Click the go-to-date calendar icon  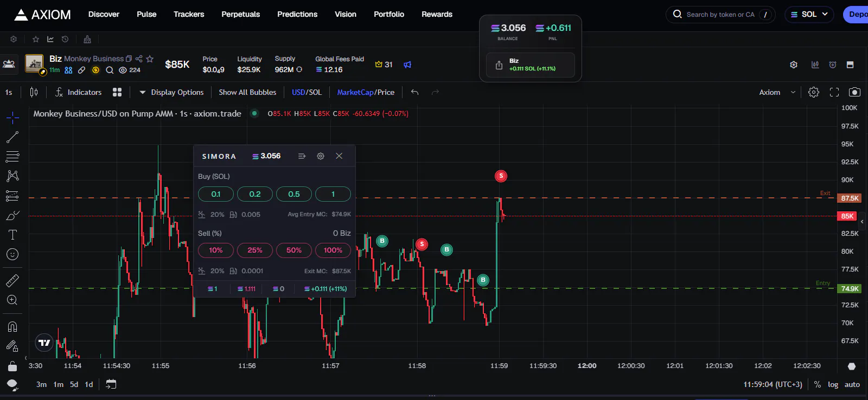pyautogui.click(x=111, y=384)
